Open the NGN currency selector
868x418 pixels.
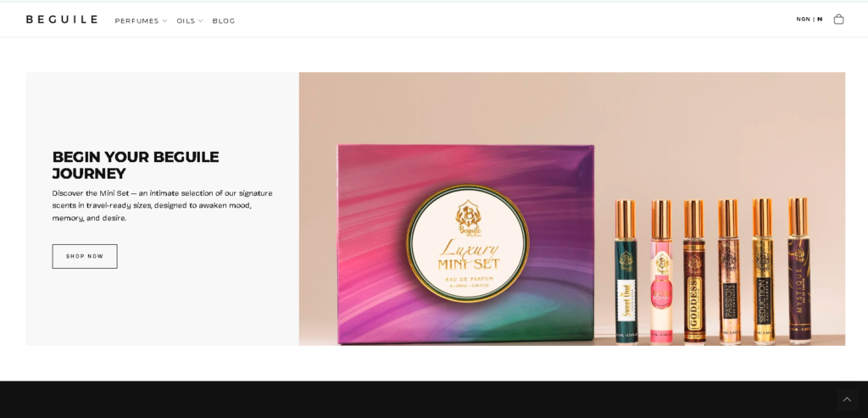click(803, 20)
